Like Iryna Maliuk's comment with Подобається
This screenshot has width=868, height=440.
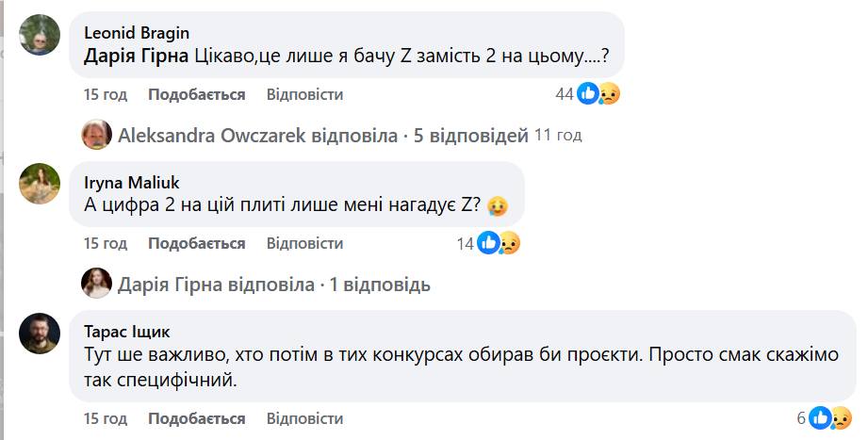click(x=196, y=243)
